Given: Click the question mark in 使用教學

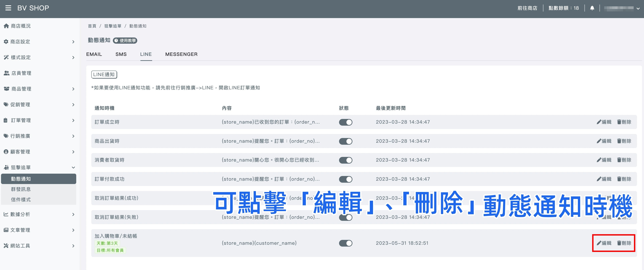Looking at the screenshot, I should 116,40.
